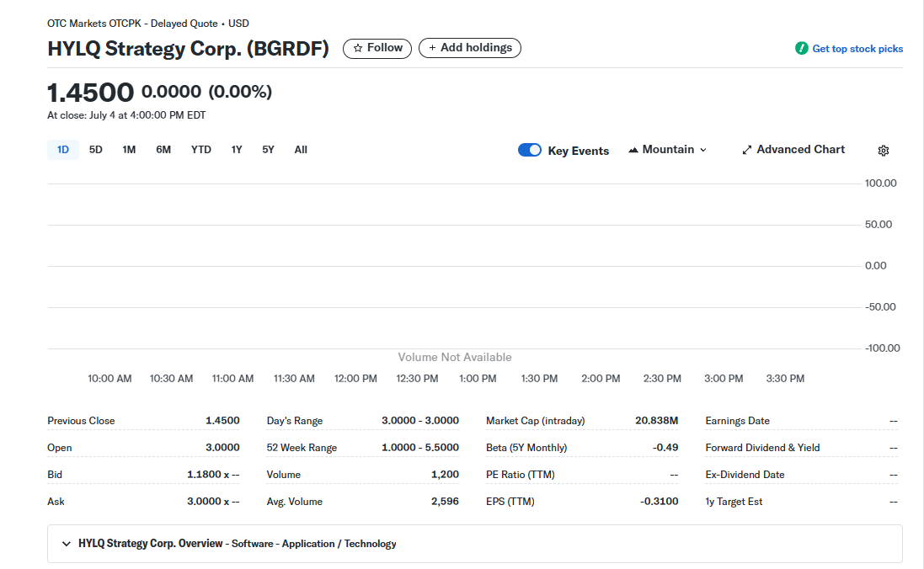924x569 pixels.
Task: Click the Previous Close label
Action: click(82, 421)
